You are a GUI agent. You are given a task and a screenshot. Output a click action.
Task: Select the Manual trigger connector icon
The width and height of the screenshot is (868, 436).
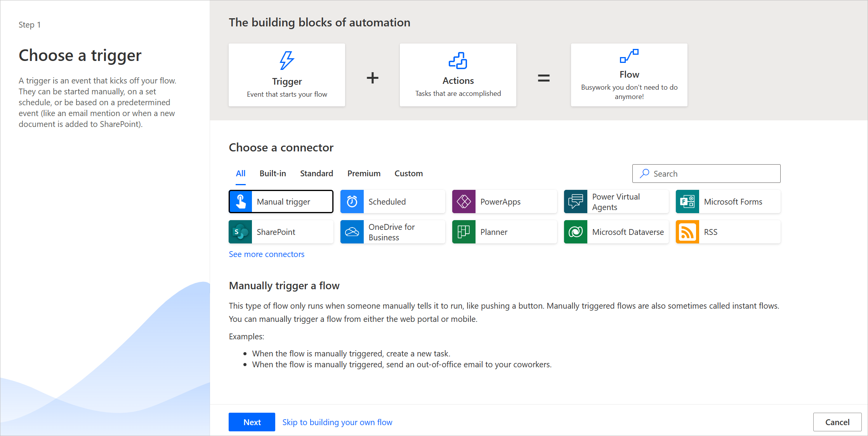241,201
